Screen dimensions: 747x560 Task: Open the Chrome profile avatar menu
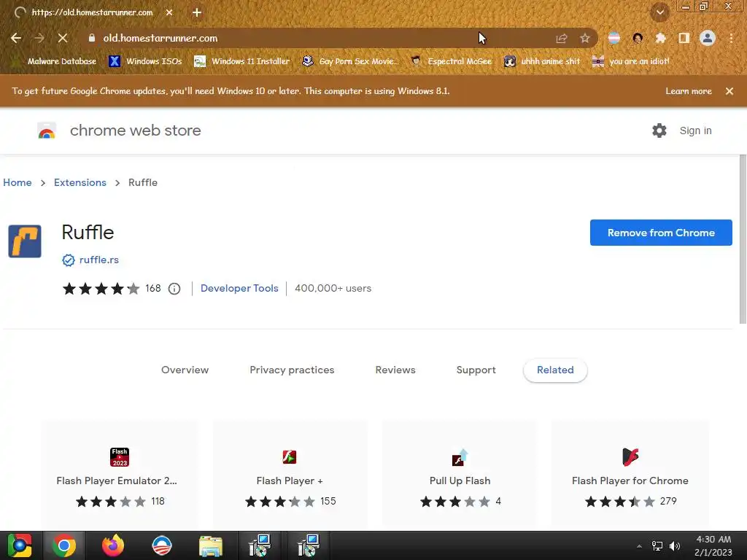pyautogui.click(x=708, y=38)
